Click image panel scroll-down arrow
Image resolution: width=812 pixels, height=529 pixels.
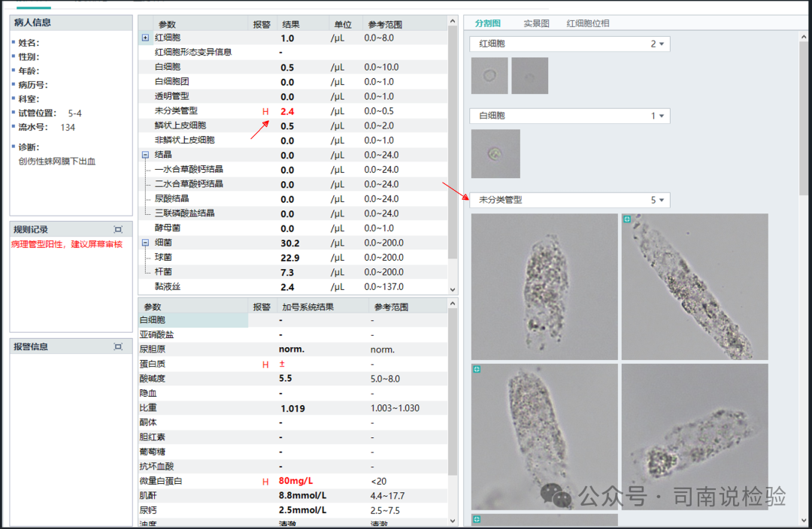click(804, 520)
